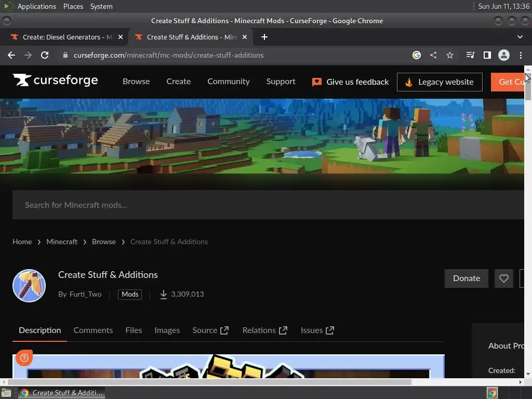Go back with the browser back arrow
Screen dimensions: 532x399
(x=11, y=55)
